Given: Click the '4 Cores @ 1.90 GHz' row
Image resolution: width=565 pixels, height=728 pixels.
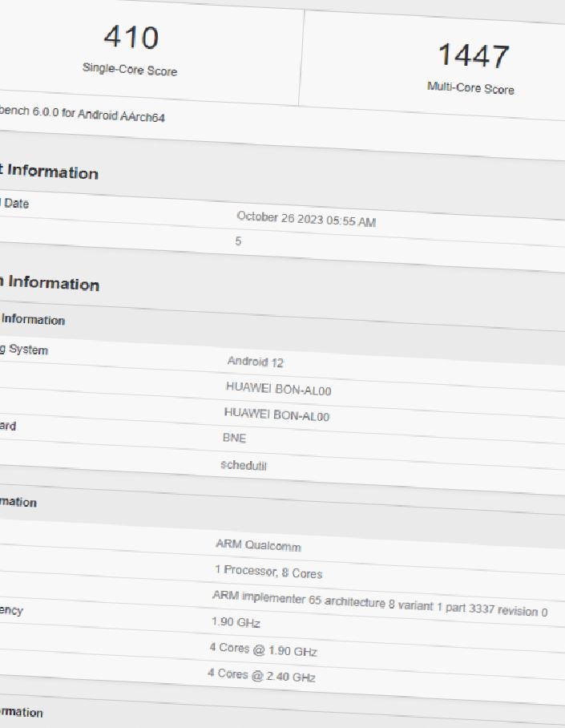Looking at the screenshot, I should tap(263, 649).
